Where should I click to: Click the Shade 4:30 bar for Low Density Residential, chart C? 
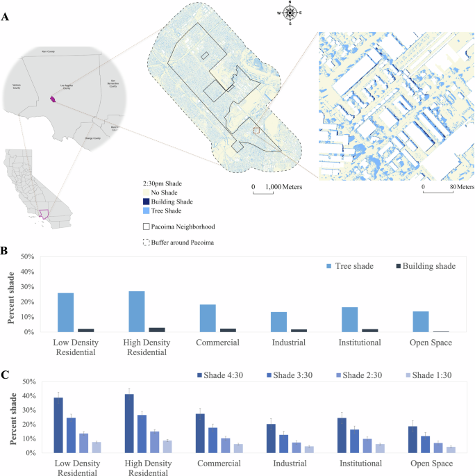(x=58, y=425)
